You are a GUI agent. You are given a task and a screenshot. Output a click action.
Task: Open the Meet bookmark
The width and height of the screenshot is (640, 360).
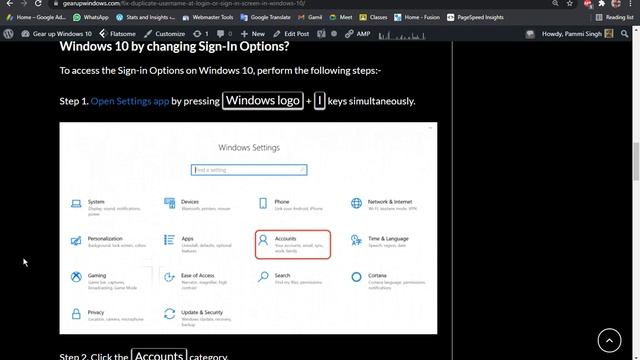341,17
